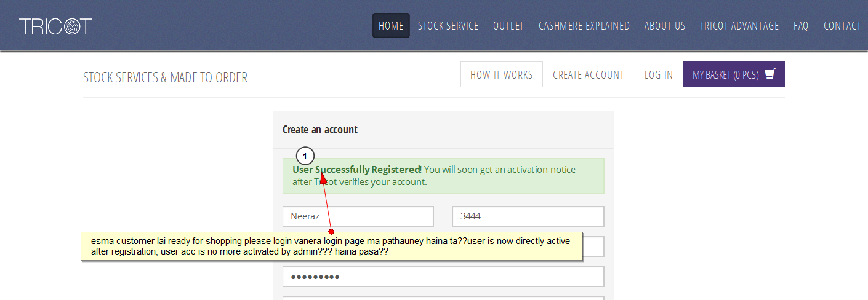Open MY BASKET (0 PCS) text label
868x300 pixels.
(725, 75)
